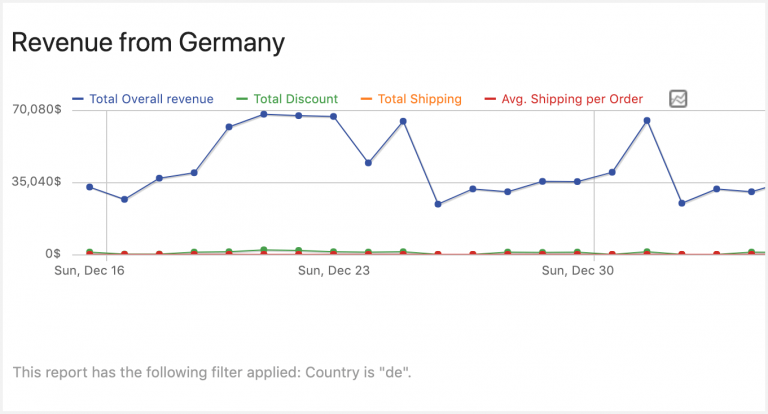The height and width of the screenshot is (414, 768).
Task: Click the blue peak point after Dec 30
Action: coord(647,121)
